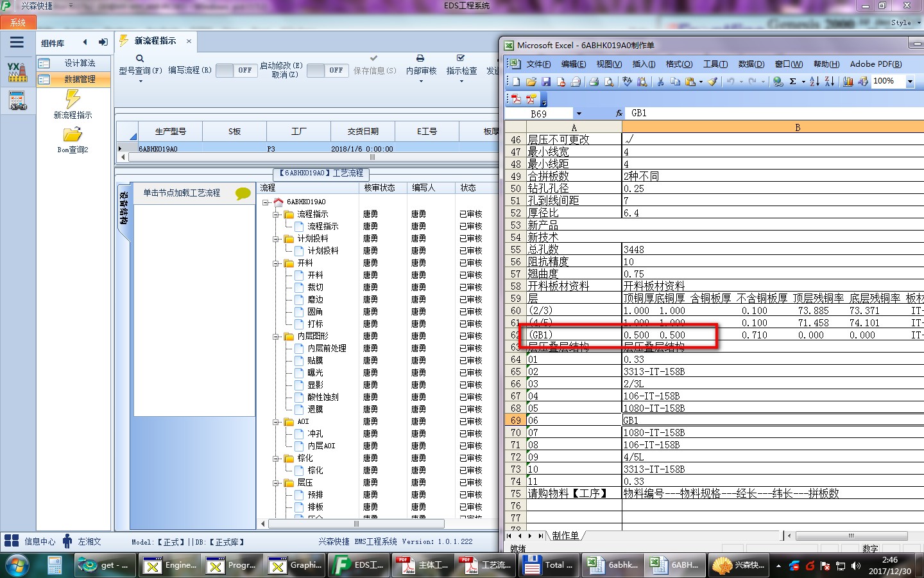Click 生产型号 column header
Screen dimensions: 924x578
tap(171, 131)
